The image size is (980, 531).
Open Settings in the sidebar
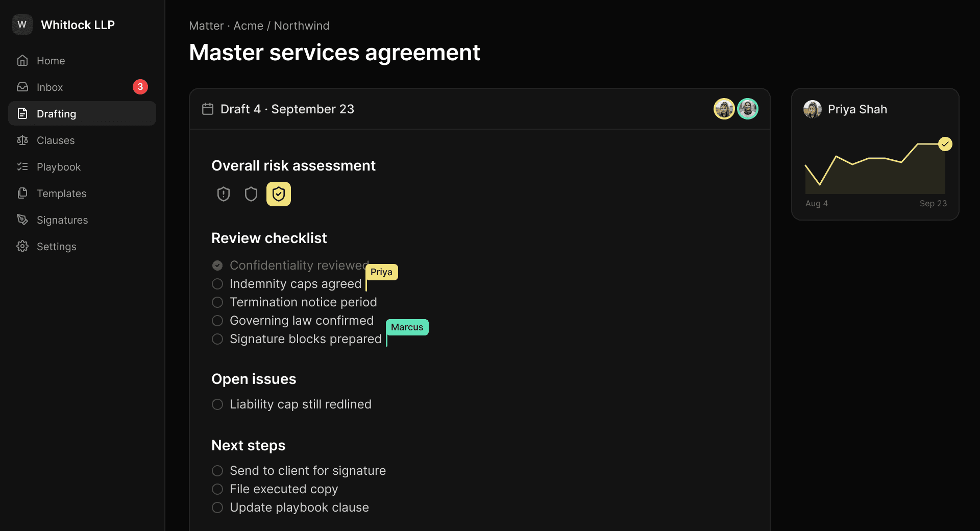[x=82, y=246]
